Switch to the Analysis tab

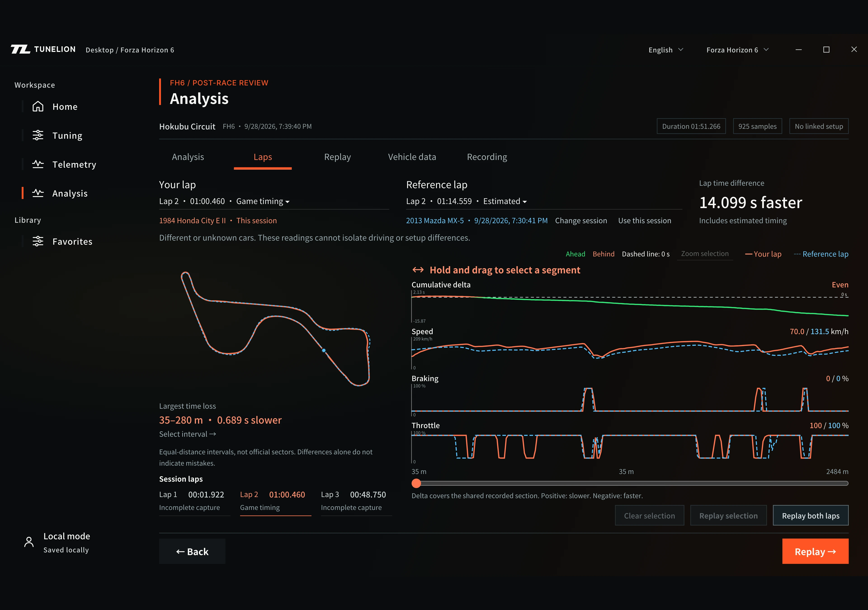188,157
